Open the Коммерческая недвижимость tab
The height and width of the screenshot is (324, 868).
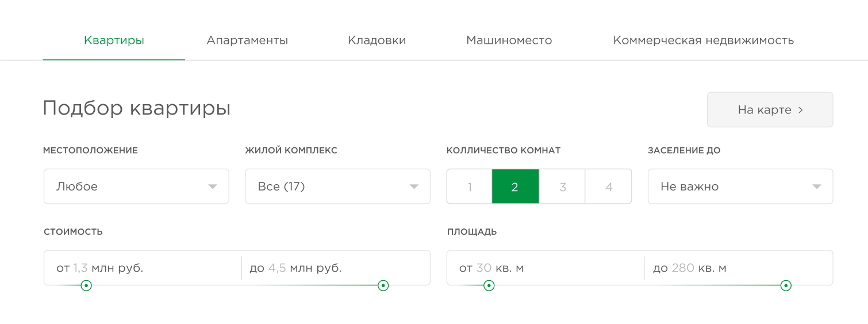[704, 40]
